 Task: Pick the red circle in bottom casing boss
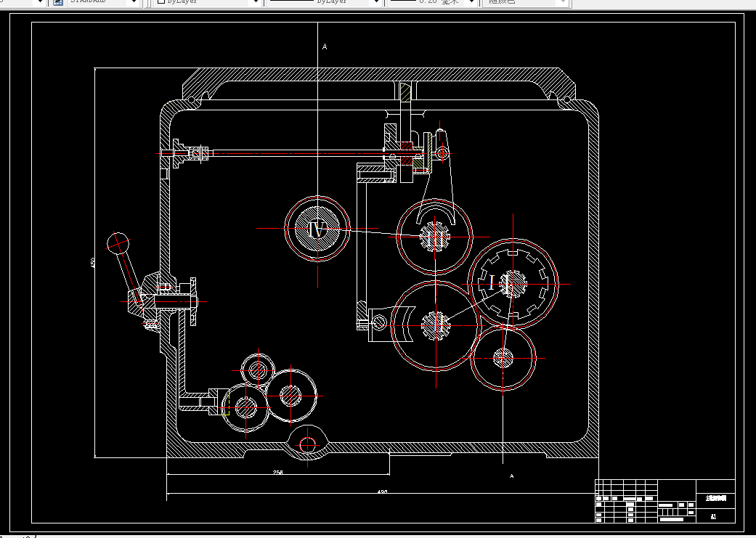pos(308,444)
